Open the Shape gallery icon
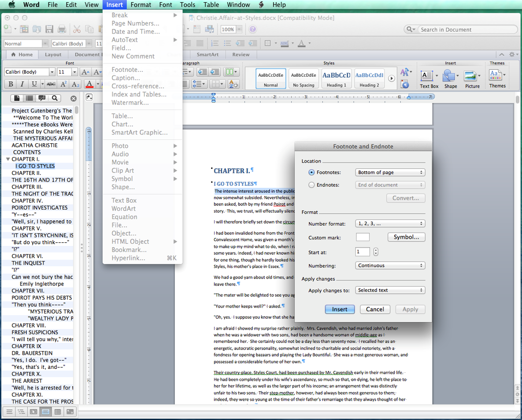This screenshot has height=420, width=522. (449, 76)
